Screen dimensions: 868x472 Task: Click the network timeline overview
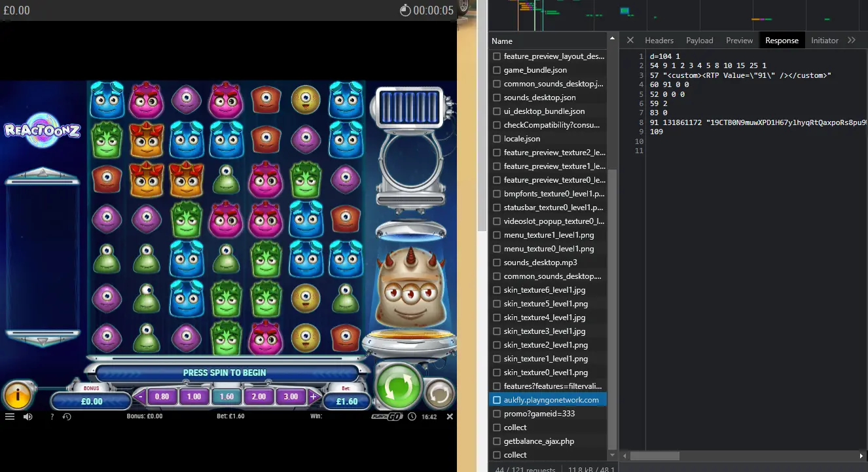tap(678, 15)
